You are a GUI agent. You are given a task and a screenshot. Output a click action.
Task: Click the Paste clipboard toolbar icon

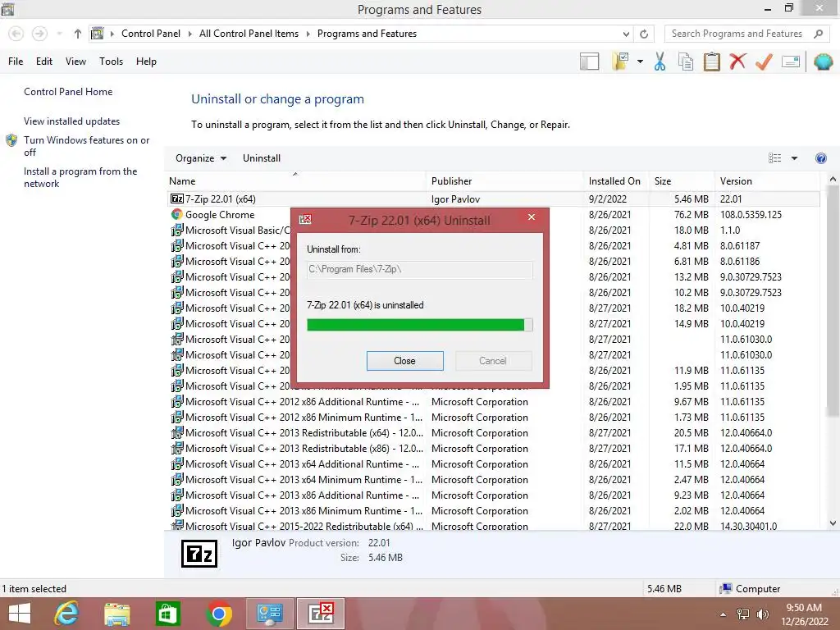pos(711,62)
